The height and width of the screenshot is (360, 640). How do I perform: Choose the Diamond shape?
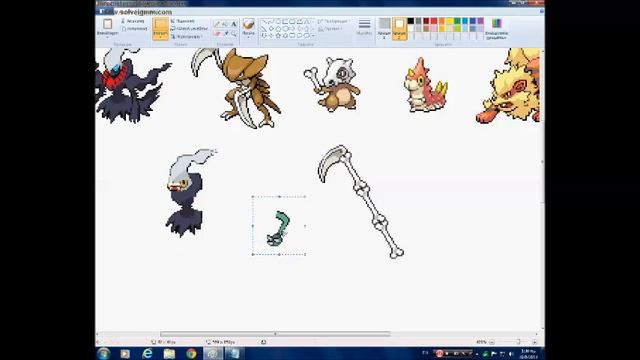pos(271,29)
